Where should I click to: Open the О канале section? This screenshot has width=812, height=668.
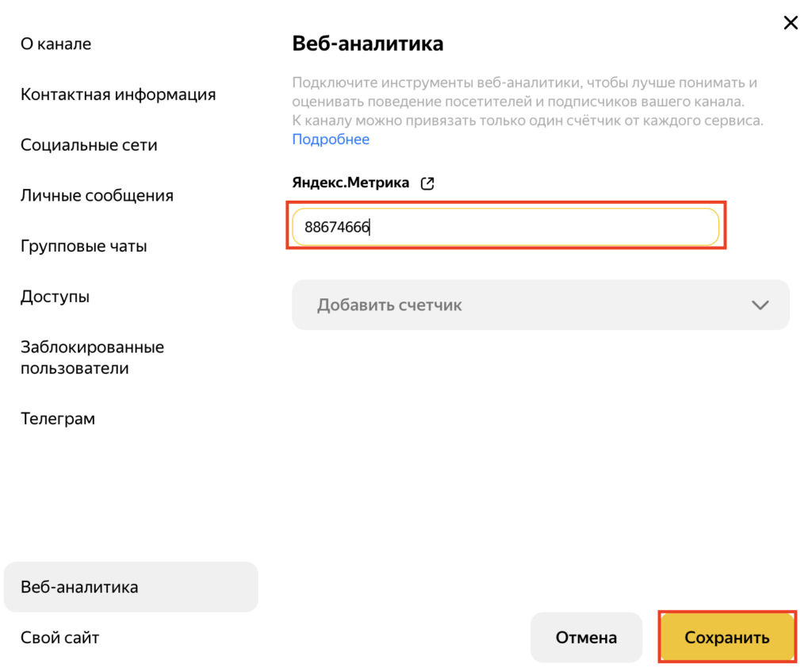pyautogui.click(x=56, y=44)
